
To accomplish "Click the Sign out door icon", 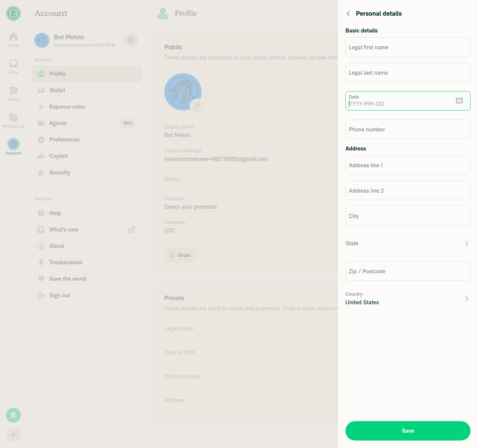I will coord(41,295).
